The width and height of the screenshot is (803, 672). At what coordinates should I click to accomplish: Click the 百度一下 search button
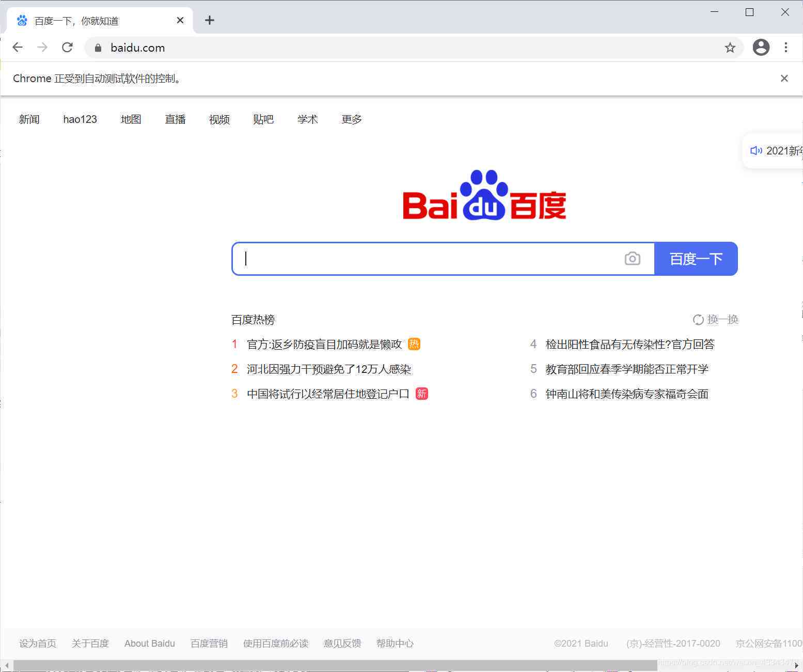tap(696, 259)
